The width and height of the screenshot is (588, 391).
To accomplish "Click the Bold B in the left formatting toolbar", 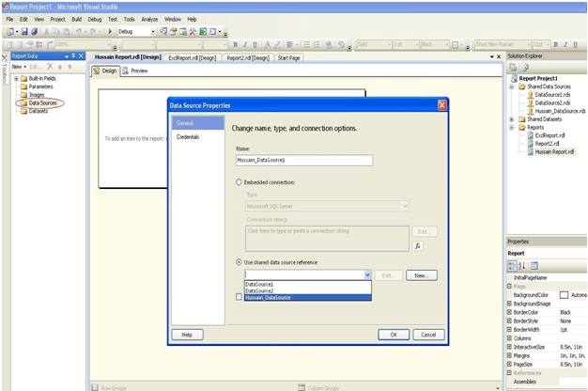I will (236, 45).
